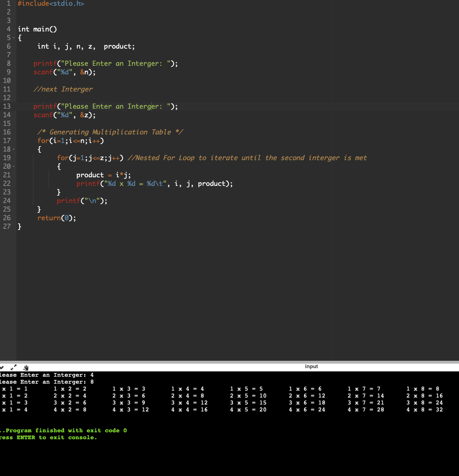Collapse the main() block fold arrow at line 5

(13, 38)
